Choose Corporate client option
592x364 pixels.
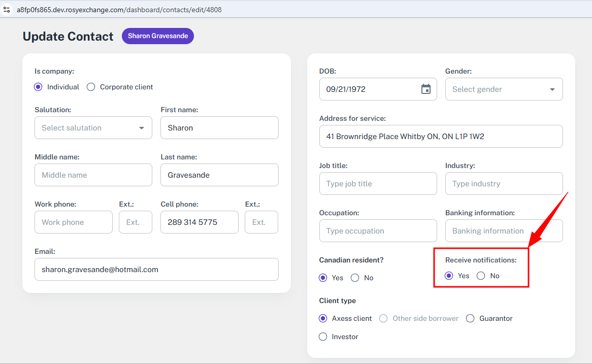[x=91, y=87]
